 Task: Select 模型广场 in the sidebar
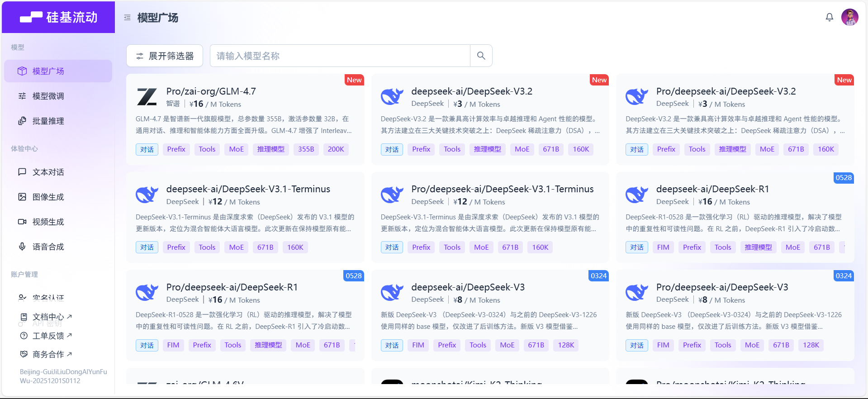tap(58, 71)
